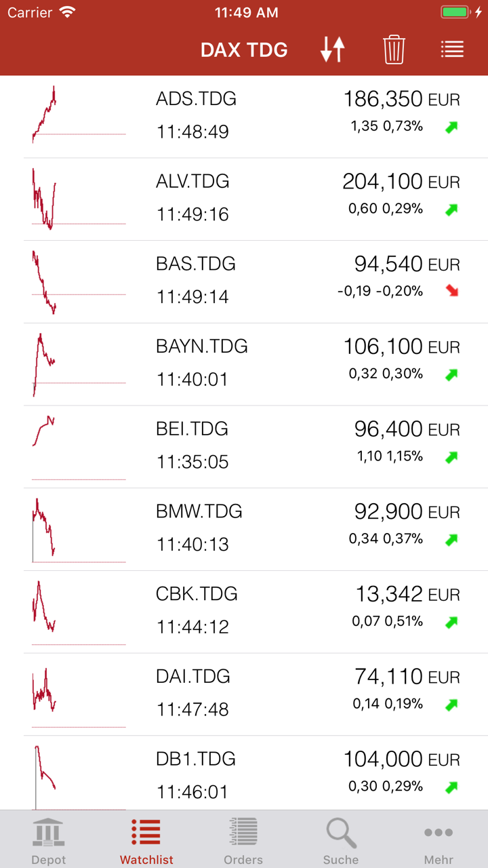Open the list menu icon in header
Screen dimensions: 488x868
click(x=452, y=50)
